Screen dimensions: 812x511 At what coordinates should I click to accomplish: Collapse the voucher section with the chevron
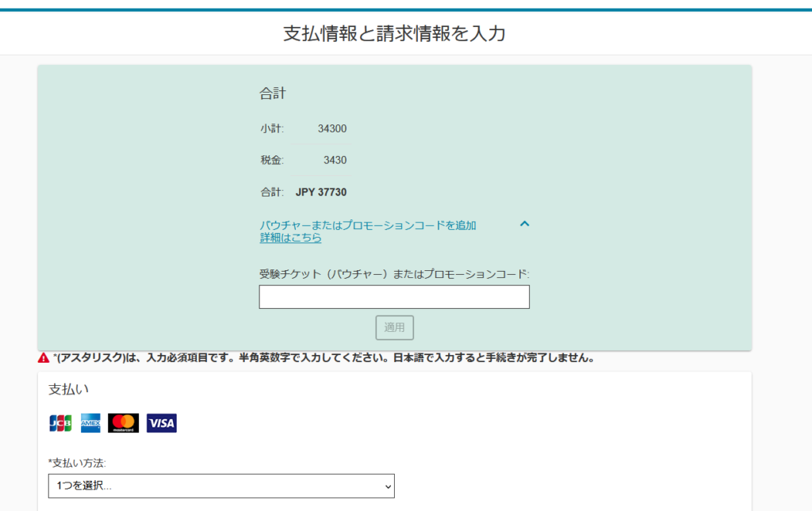(524, 224)
